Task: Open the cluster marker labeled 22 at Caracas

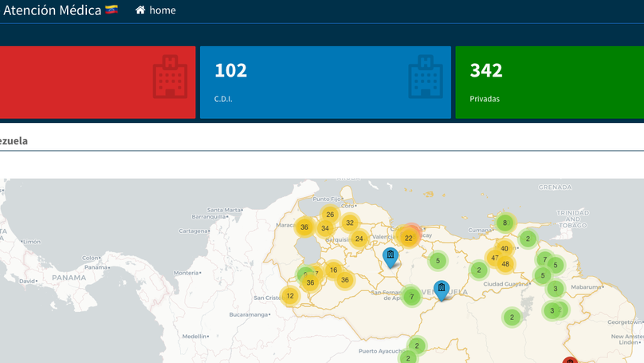Action: click(x=408, y=238)
